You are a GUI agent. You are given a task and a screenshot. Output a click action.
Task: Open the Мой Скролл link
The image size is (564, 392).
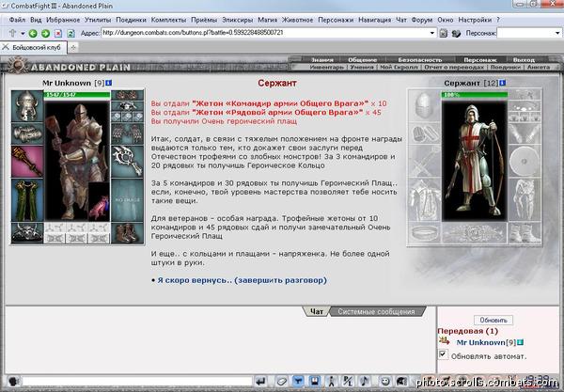pyautogui.click(x=399, y=67)
